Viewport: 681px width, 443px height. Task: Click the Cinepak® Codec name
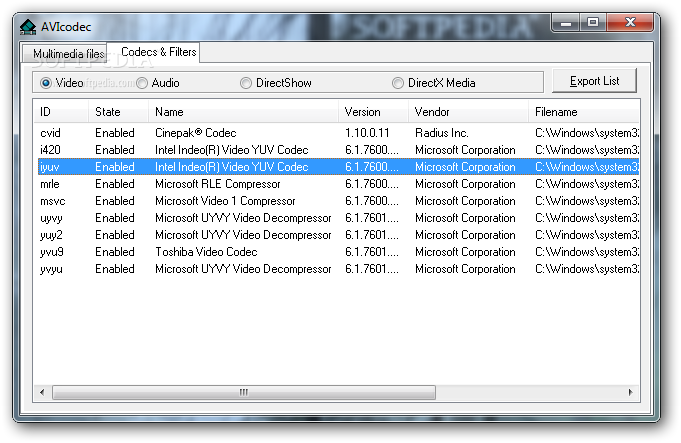pos(195,133)
